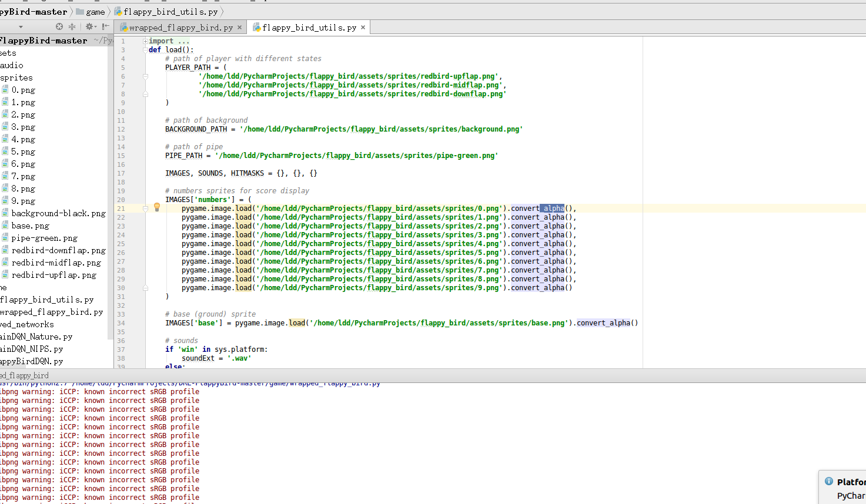Select pipe-green.png in the file tree
The height and width of the screenshot is (504, 866).
[x=44, y=238]
